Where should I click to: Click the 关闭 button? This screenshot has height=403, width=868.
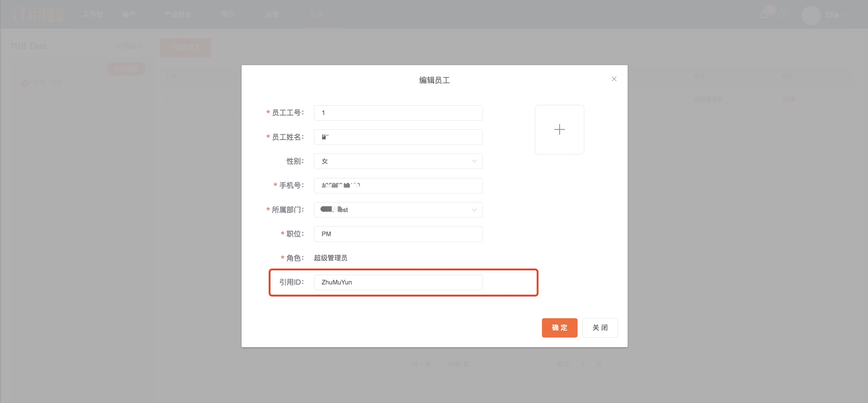600,328
